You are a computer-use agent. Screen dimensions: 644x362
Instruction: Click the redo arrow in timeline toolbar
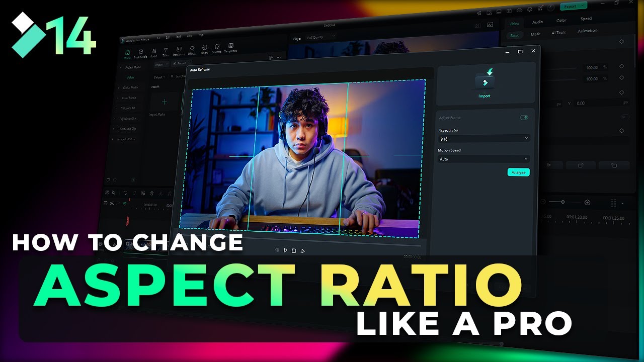click(x=134, y=193)
